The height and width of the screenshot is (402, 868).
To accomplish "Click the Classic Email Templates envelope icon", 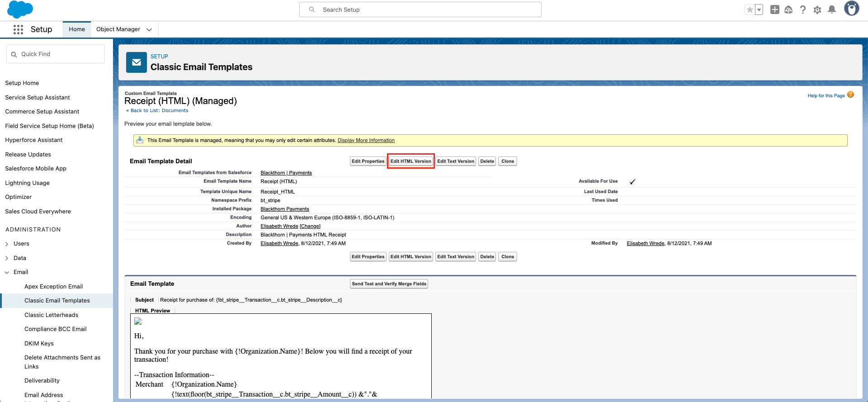I will (137, 62).
